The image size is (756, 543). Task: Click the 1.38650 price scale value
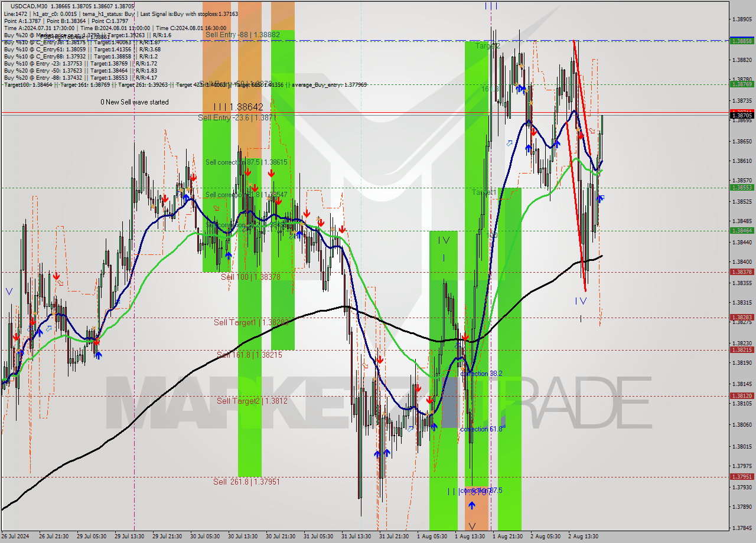(742, 141)
